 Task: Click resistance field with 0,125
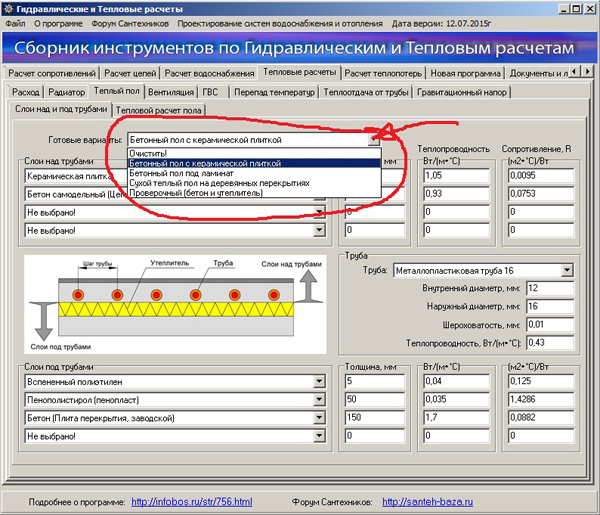point(541,381)
